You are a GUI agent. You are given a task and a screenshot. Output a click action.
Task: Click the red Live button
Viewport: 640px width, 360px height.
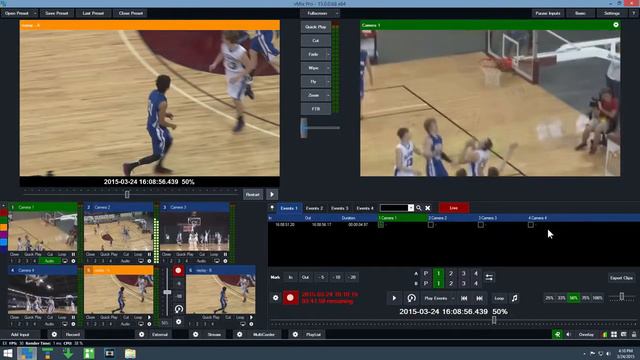[x=453, y=208]
